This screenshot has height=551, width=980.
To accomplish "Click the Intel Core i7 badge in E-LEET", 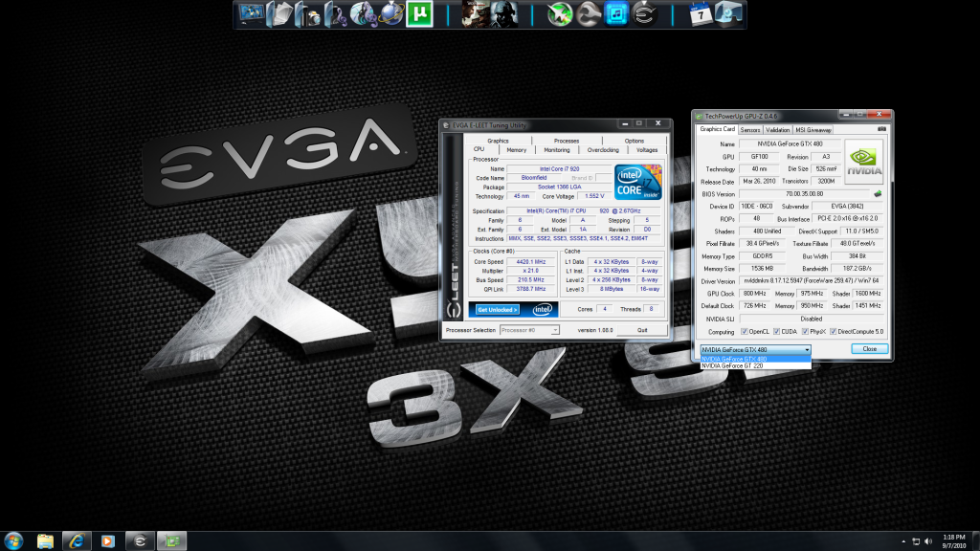I will 637,182.
